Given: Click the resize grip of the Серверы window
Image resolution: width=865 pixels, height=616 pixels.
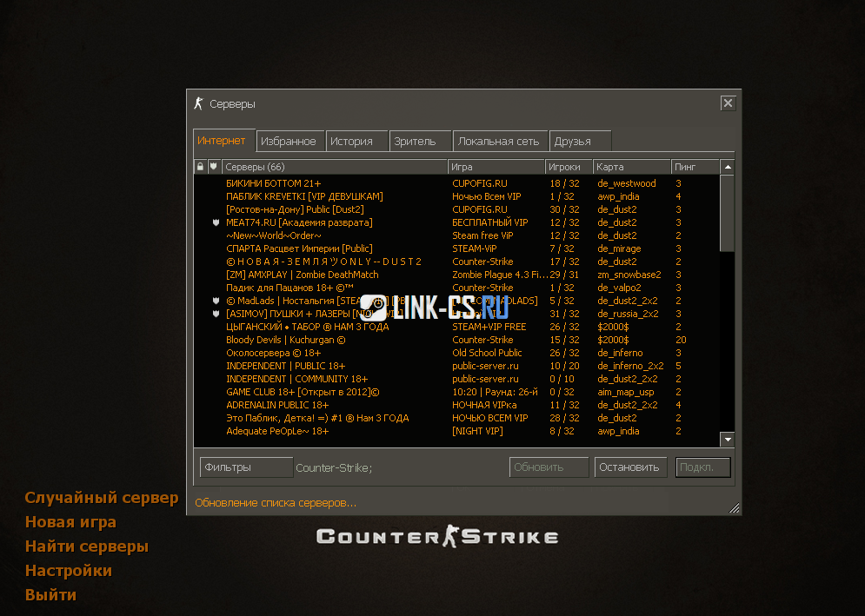Looking at the screenshot, I should pyautogui.click(x=734, y=507).
